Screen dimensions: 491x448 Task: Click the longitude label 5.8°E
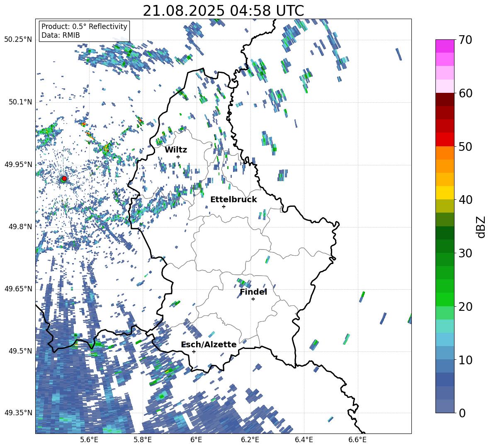(143, 440)
